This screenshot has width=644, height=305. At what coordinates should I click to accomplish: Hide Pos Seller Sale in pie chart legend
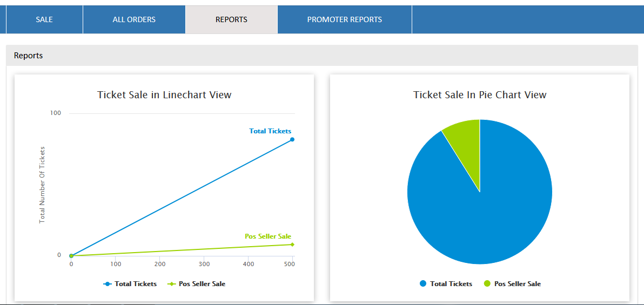[512, 284]
